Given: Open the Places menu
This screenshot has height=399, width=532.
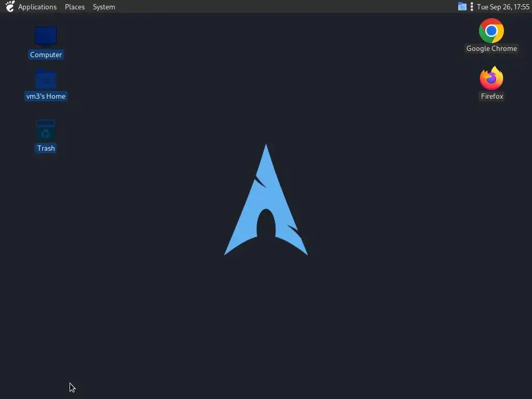Looking at the screenshot, I should click(75, 7).
